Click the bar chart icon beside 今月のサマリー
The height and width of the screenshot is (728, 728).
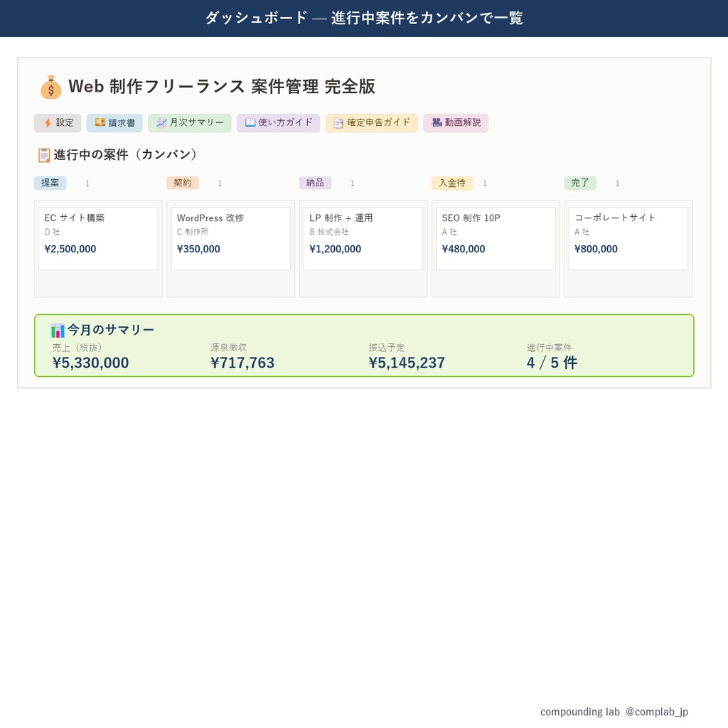pos(58,331)
